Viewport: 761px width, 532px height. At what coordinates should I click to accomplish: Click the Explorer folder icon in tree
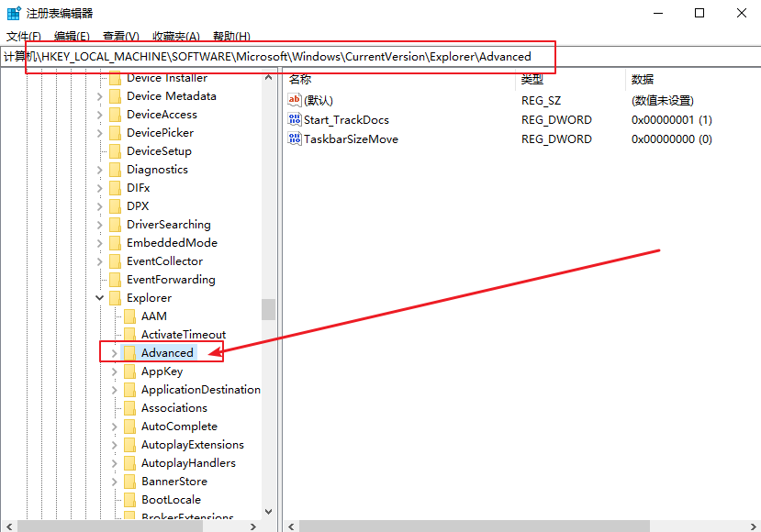(x=115, y=298)
